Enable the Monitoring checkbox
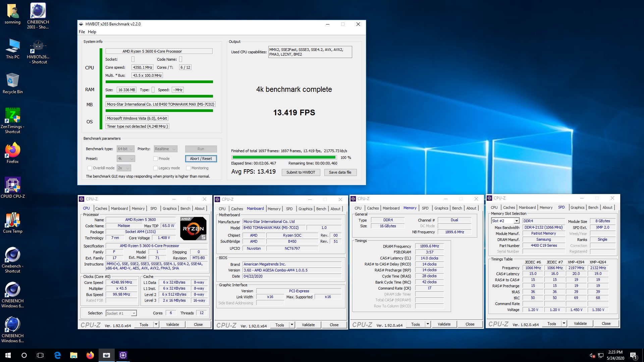Image resolution: width=644 pixels, height=362 pixels. (188, 168)
